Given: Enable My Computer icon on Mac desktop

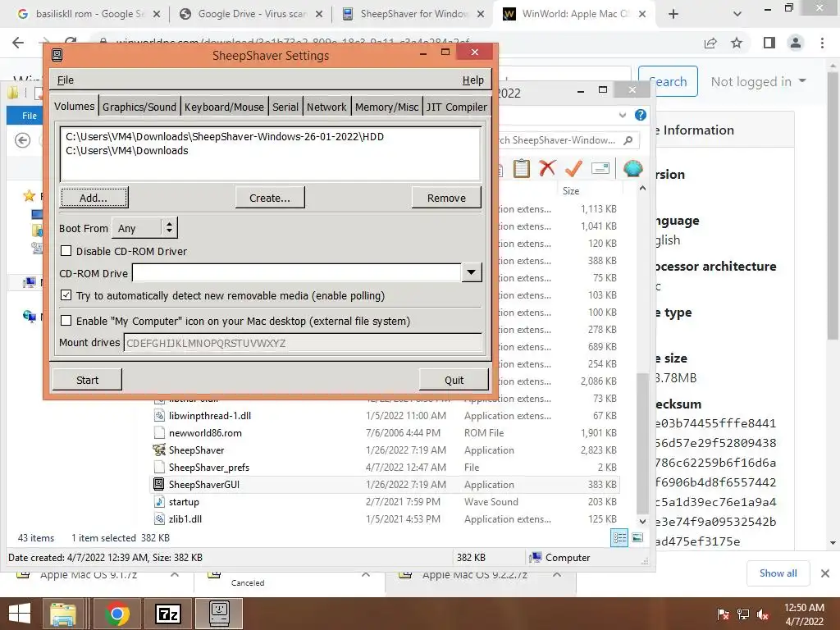Looking at the screenshot, I should pyautogui.click(x=66, y=321).
